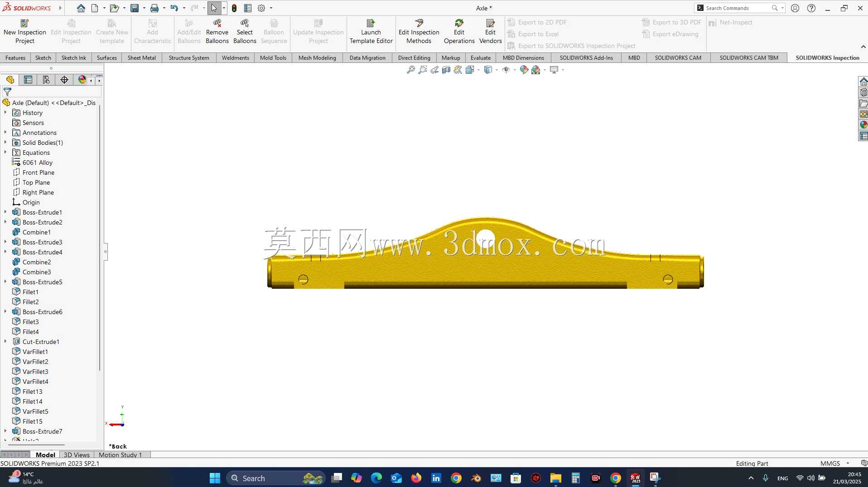Toggle the Hide/Show Items eye icon
868x487 pixels.
click(506, 70)
